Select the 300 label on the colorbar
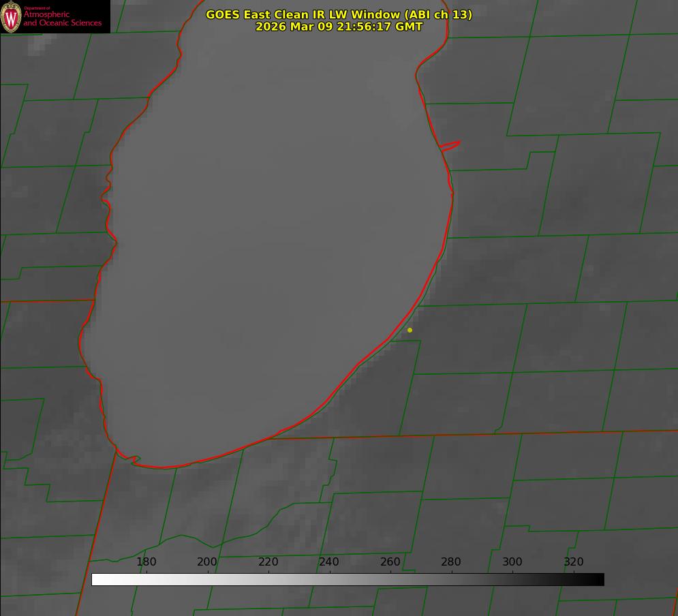Screen dimensions: 678x616 coord(512,562)
